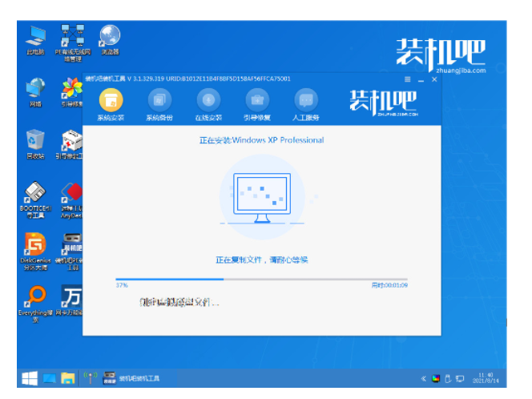Click the installation progress bar
The image size is (532, 399).
tap(261, 280)
